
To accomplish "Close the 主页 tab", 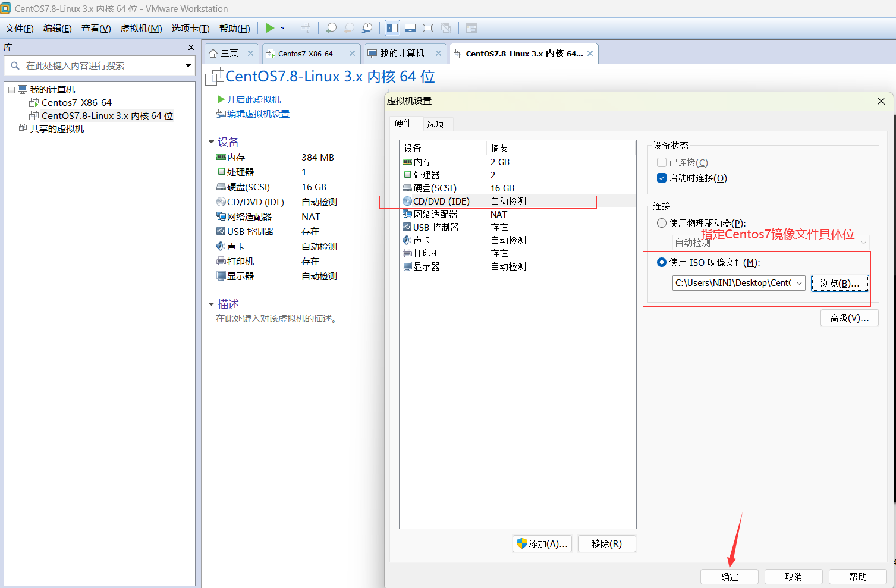I will 250,54.
